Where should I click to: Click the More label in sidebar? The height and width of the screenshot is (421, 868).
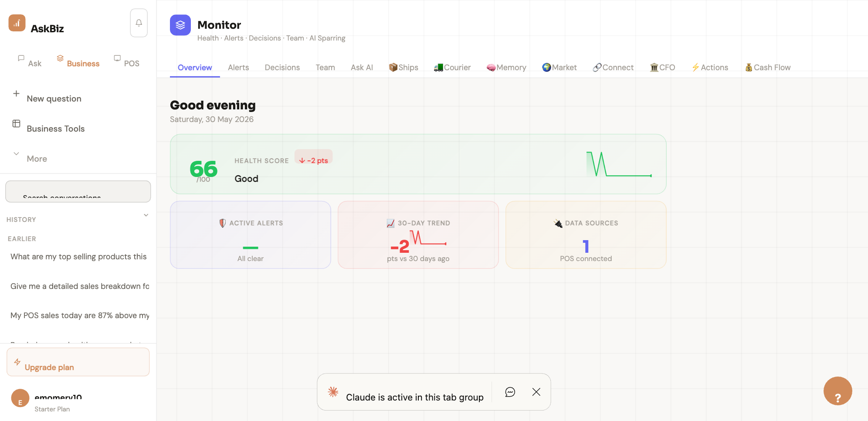tap(37, 159)
